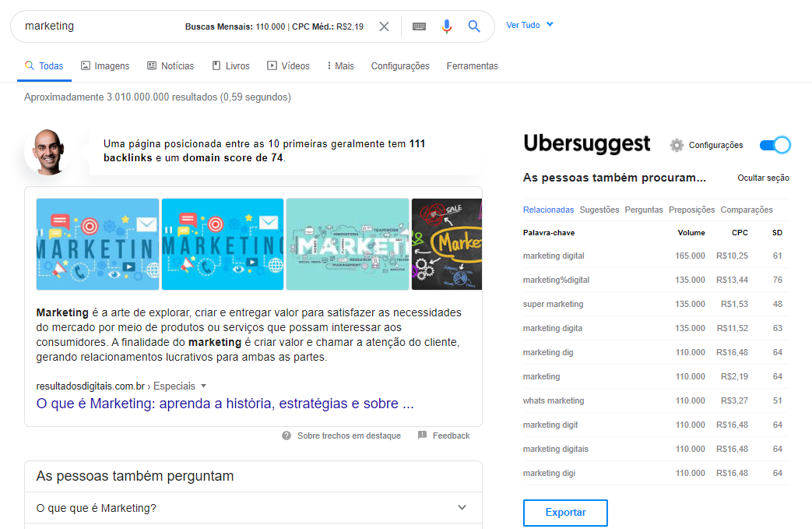Click the Ubersuggest logo title
The image size is (812, 529).
coord(587,143)
